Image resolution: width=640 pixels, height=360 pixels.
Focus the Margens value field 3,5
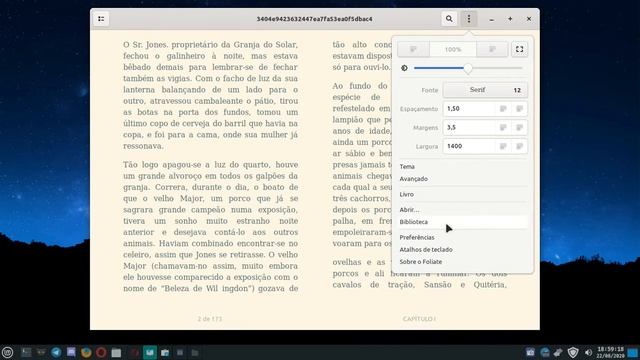click(469, 127)
